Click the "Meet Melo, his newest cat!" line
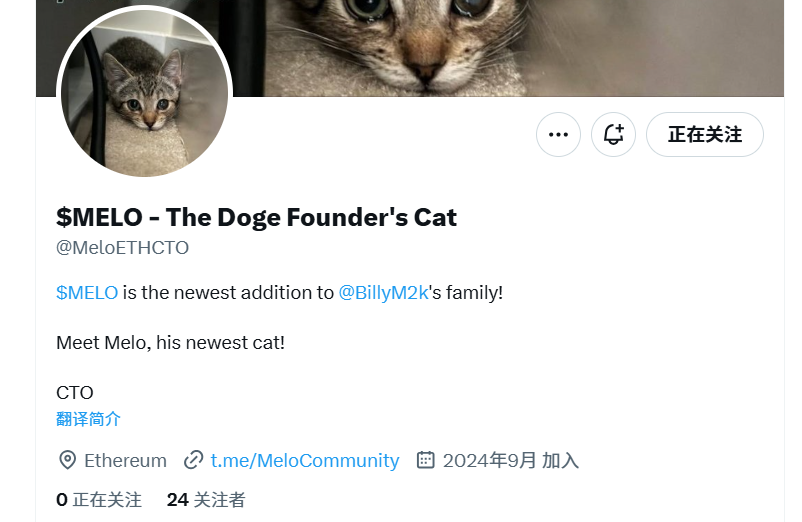The height and width of the screenshot is (522, 802). coord(170,342)
